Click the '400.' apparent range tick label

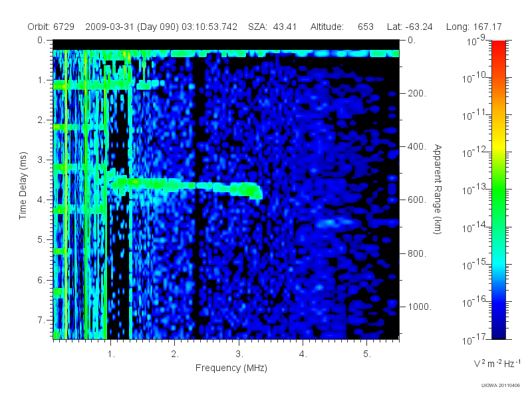(x=417, y=146)
